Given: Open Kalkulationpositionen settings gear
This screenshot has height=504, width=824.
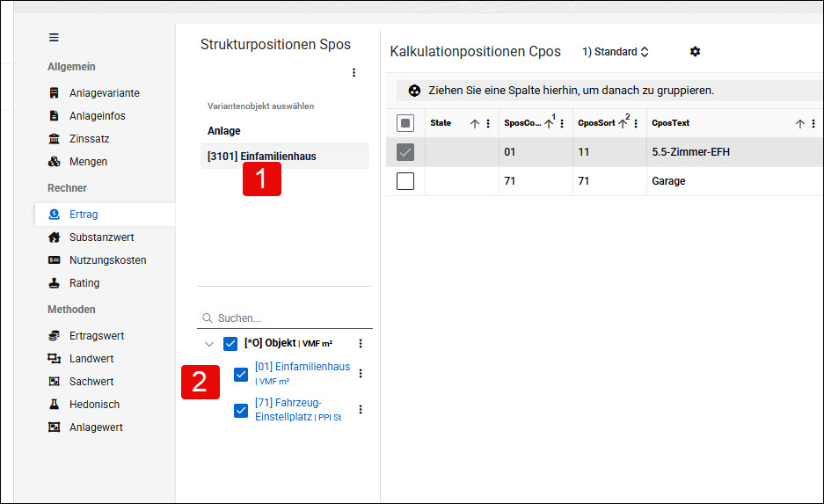Looking at the screenshot, I should (695, 52).
